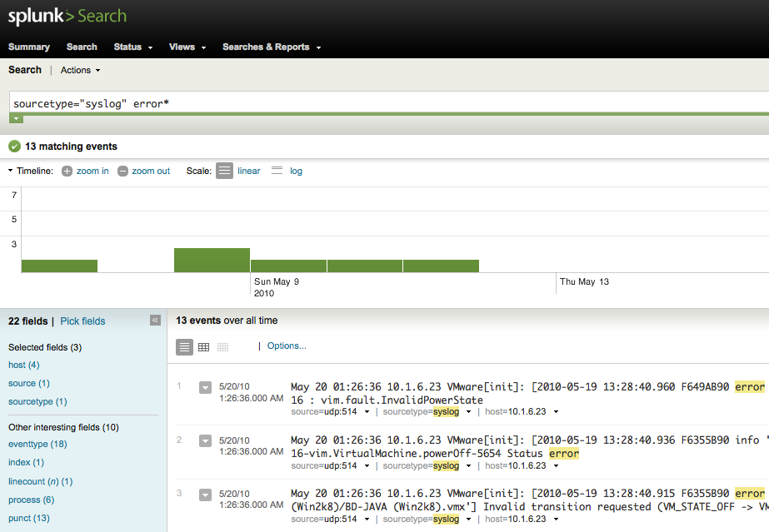The image size is (769, 532).
Task: Open event 2 actions arrow menu
Action: [206, 441]
